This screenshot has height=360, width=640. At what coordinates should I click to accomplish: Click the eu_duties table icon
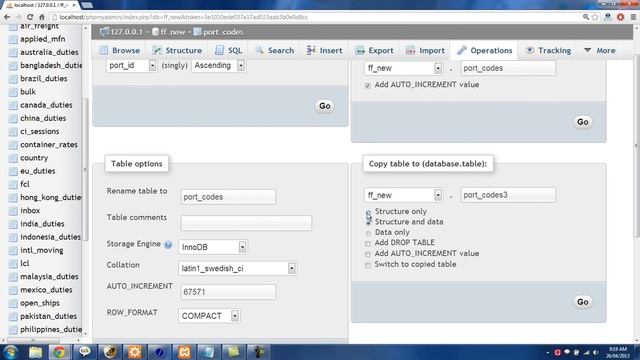13,171
